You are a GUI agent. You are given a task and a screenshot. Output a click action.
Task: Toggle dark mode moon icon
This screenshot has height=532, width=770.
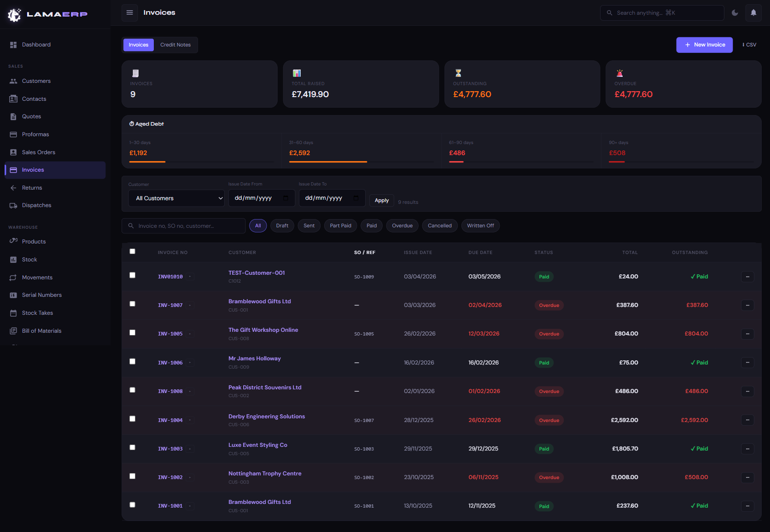[735, 13]
